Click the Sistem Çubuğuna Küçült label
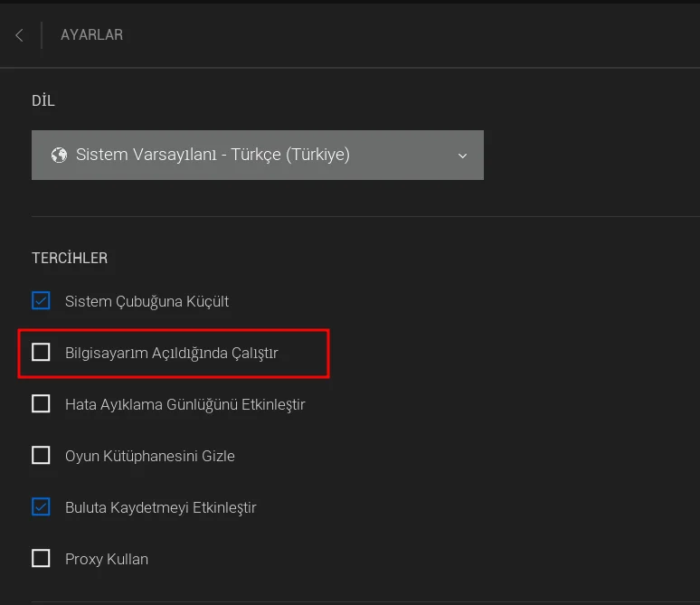Image resolution: width=700 pixels, height=605 pixels. [147, 301]
